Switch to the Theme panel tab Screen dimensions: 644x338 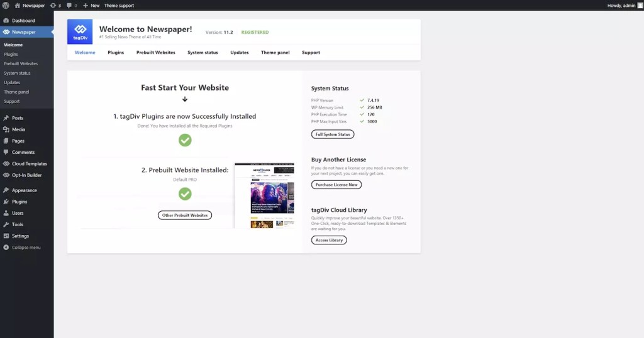(x=275, y=53)
